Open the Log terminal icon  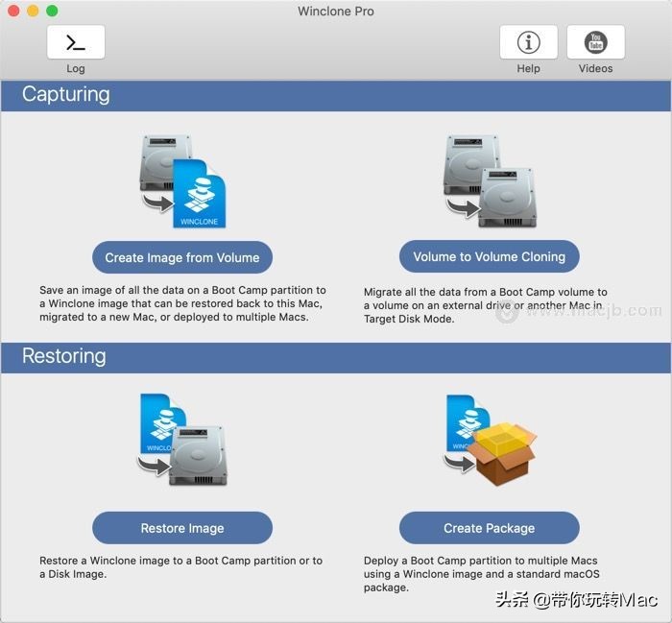pyautogui.click(x=76, y=42)
